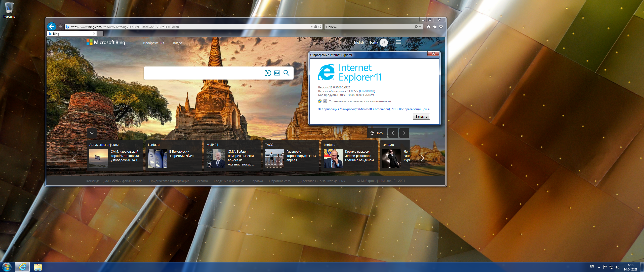Open on-screen keyboard icon in search box
The image size is (644, 272).
point(277,73)
